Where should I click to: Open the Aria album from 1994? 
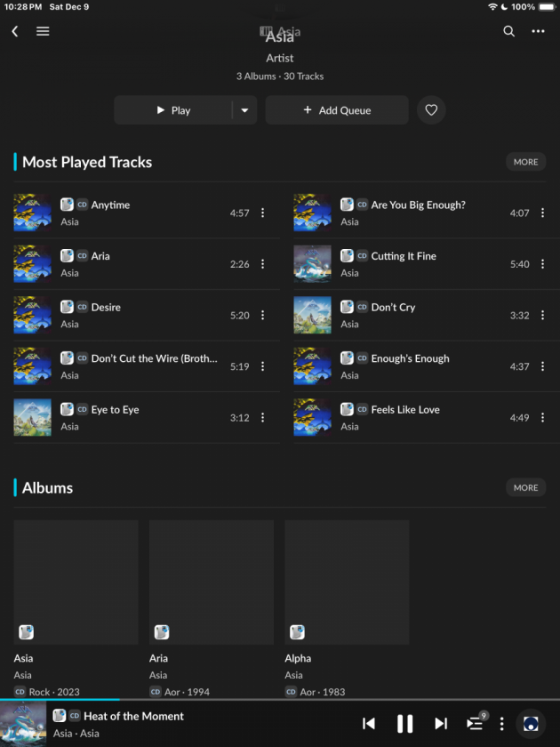coord(212,582)
